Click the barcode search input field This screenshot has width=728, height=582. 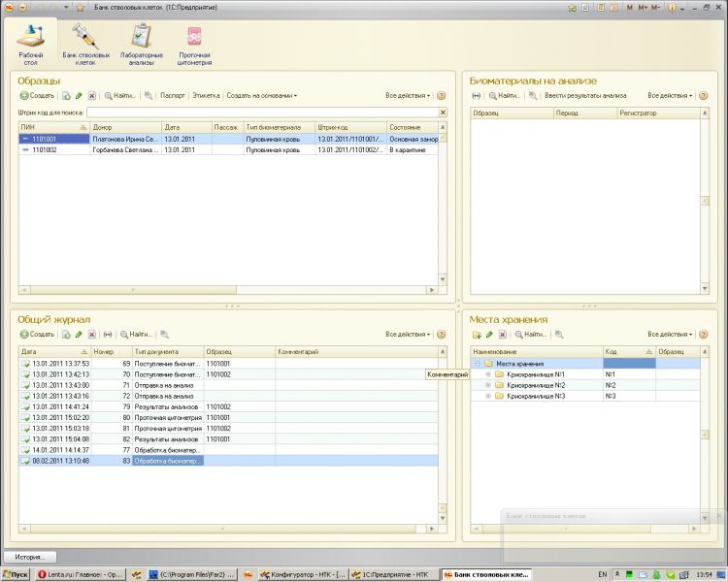pyautogui.click(x=262, y=113)
